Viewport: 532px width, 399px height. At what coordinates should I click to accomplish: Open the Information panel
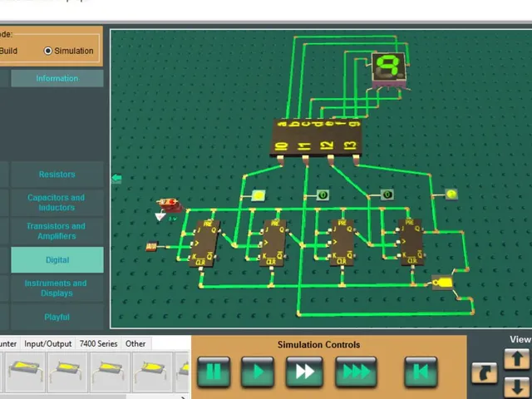pyautogui.click(x=57, y=78)
